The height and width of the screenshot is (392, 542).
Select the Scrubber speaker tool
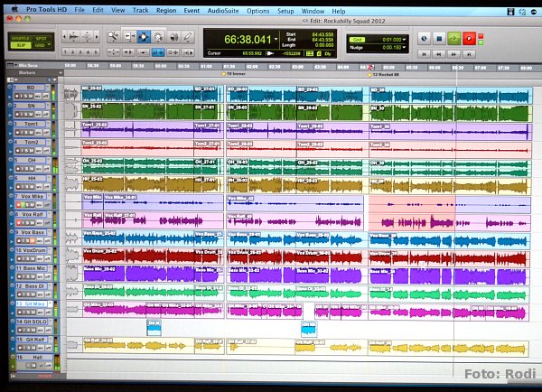pos(173,36)
